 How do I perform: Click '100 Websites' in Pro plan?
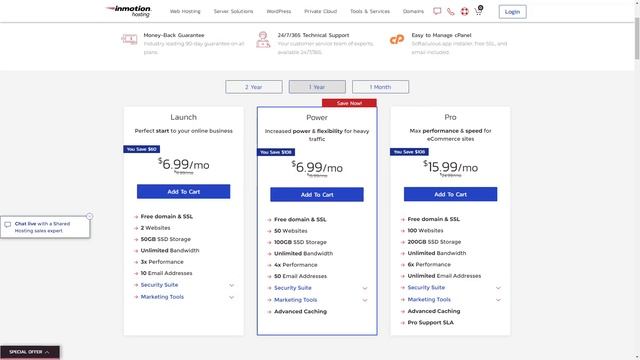click(x=425, y=231)
